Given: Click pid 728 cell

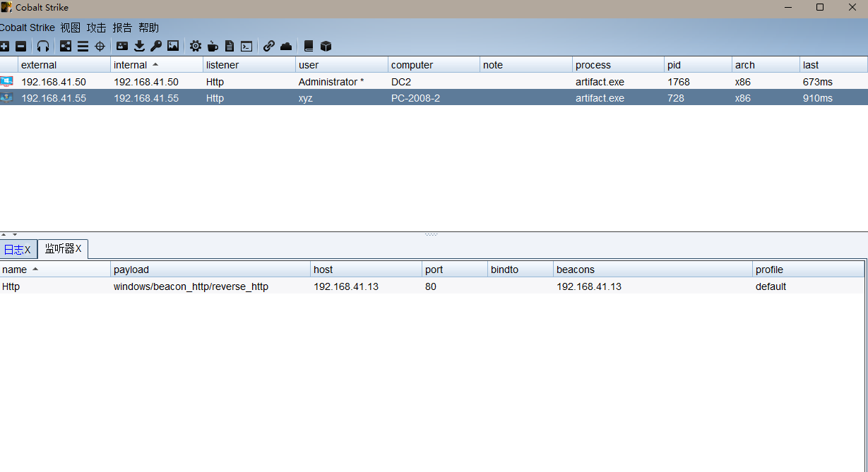Looking at the screenshot, I should pyautogui.click(x=698, y=98).
